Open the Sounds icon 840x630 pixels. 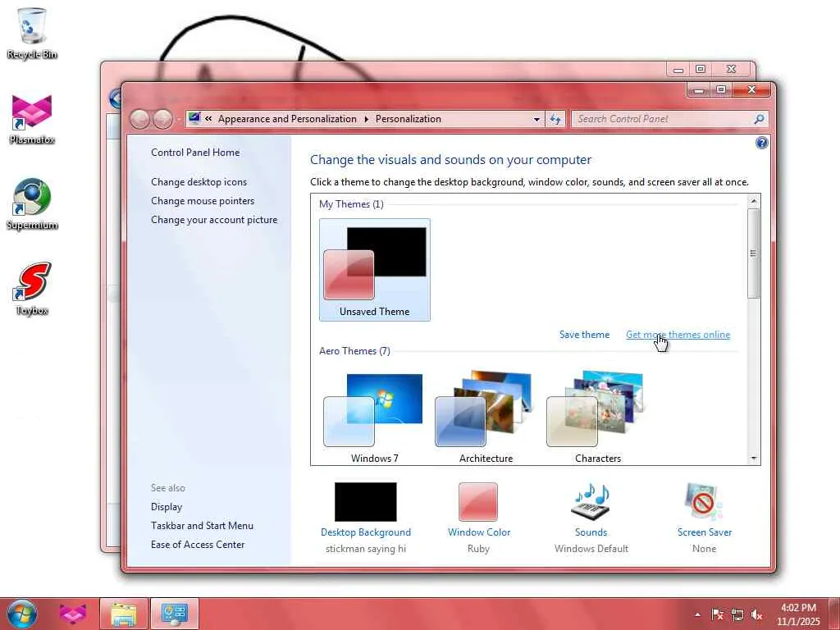(591, 502)
